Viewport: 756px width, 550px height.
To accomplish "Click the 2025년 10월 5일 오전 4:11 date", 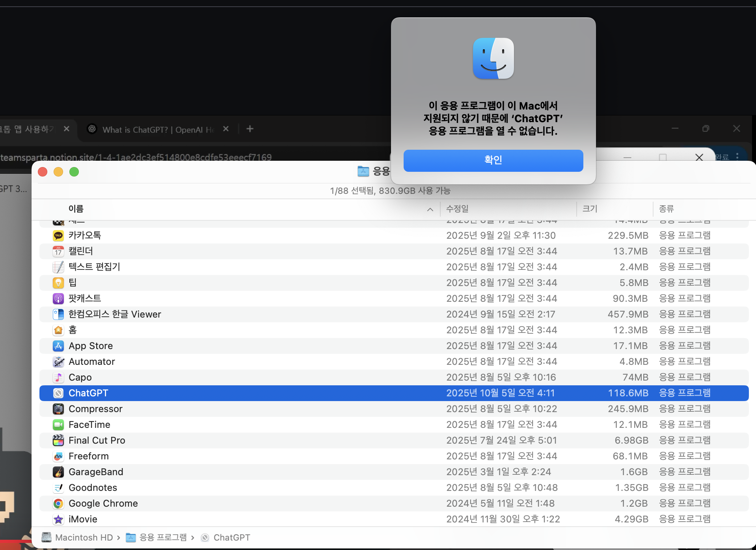I will 500,393.
